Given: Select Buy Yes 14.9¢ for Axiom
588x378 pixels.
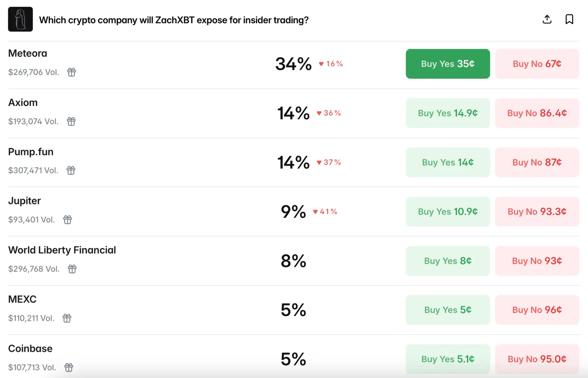Looking at the screenshot, I should point(448,113).
